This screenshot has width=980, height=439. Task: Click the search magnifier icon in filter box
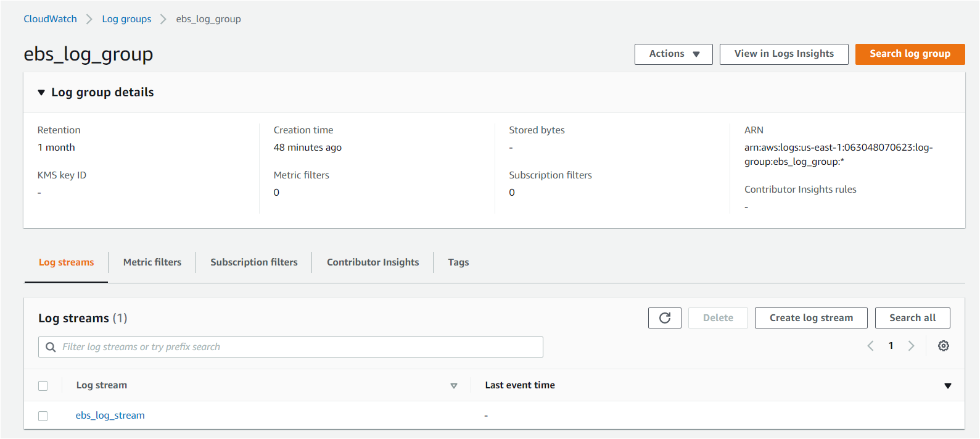51,347
